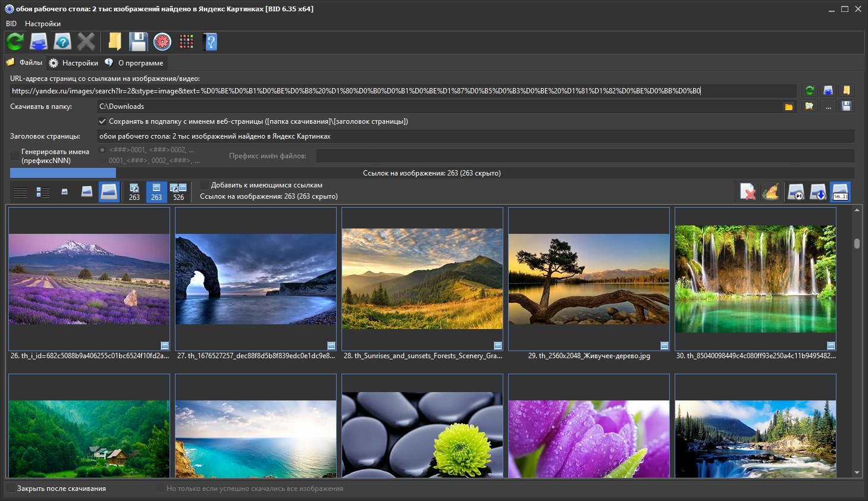
Task: Click the '...' browse folder button
Action: pyautogui.click(x=828, y=107)
